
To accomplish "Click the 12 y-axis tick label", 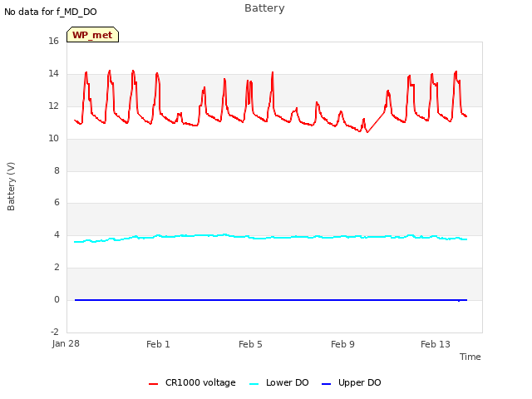I will coord(53,106).
